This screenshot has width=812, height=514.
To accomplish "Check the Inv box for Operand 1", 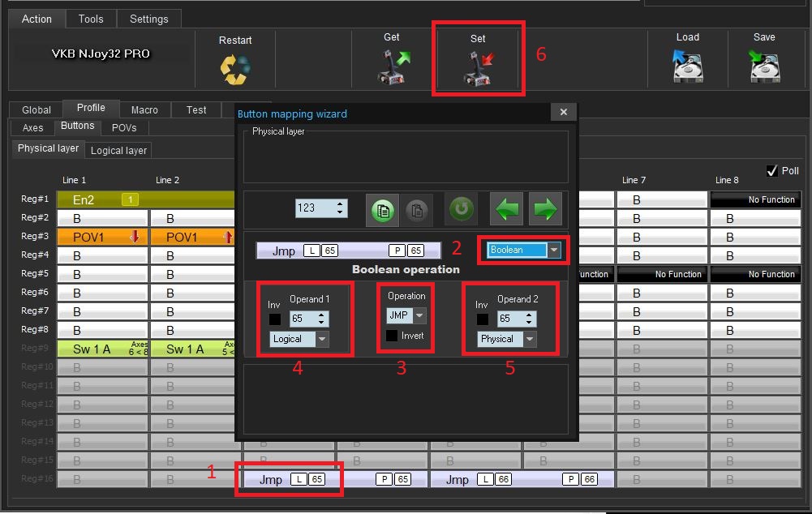I will tap(276, 319).
